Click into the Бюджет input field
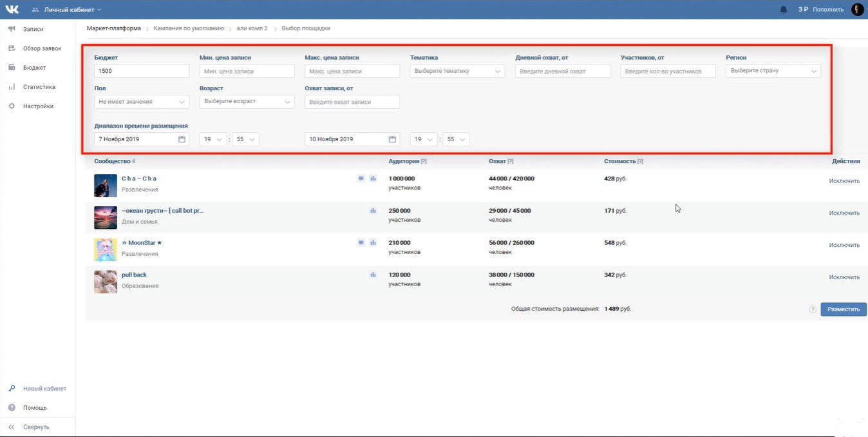The height and width of the screenshot is (437, 868). (x=142, y=71)
